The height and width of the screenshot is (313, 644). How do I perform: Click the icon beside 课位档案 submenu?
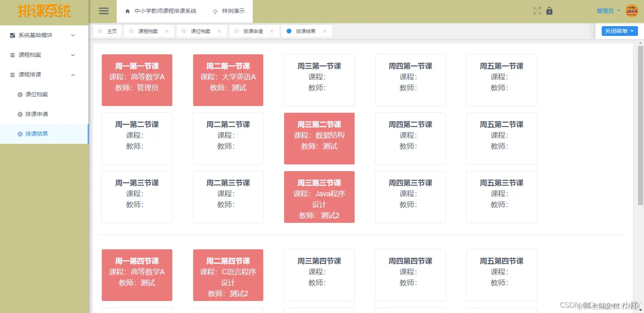[20, 95]
